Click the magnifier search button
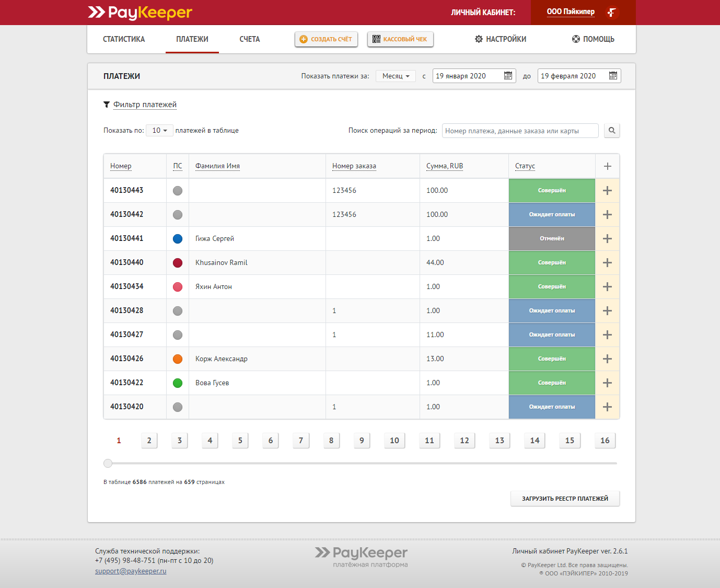This screenshot has width=720, height=588. (x=612, y=131)
